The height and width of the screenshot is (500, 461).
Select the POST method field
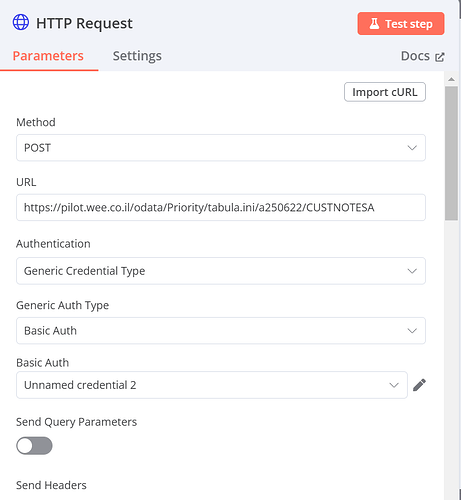coord(221,148)
